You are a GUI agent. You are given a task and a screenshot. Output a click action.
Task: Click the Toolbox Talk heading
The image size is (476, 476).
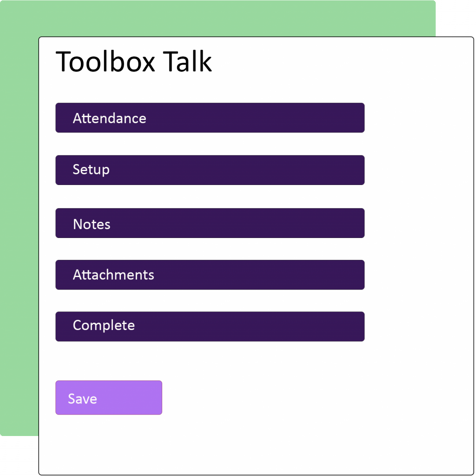coord(133,62)
